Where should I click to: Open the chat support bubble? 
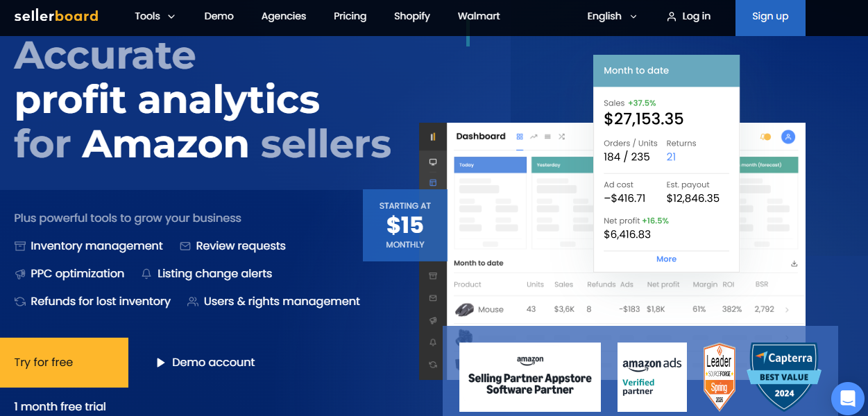[x=847, y=399]
